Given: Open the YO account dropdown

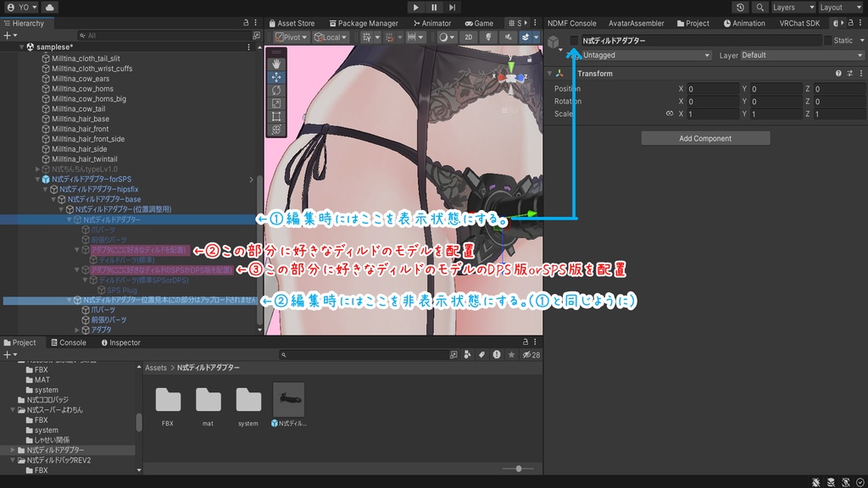Looking at the screenshot, I should [x=21, y=7].
